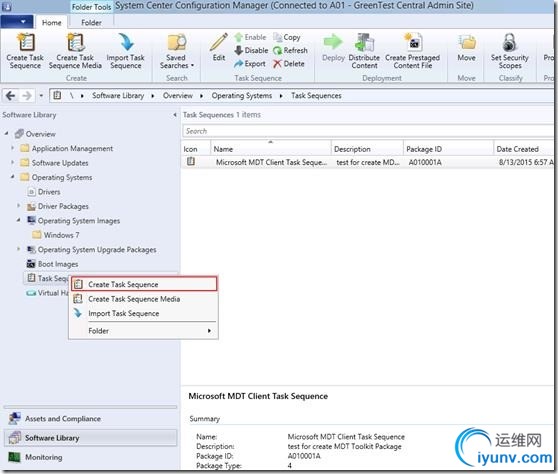Choose Create Task Sequence in context menu

tap(144, 284)
